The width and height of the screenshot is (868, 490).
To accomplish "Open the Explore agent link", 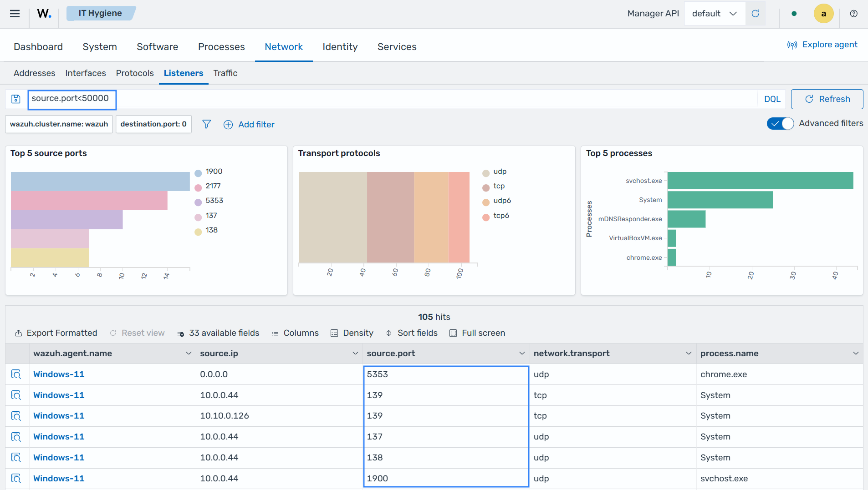I will click(x=822, y=45).
